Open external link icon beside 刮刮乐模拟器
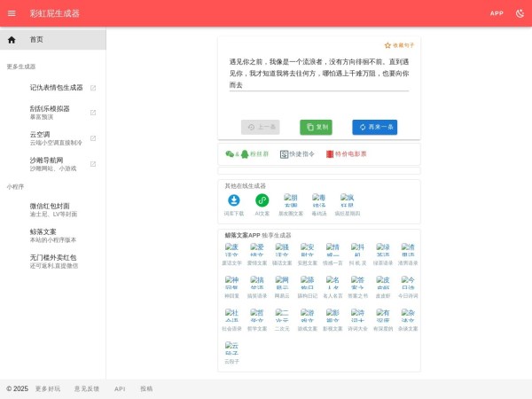 [x=93, y=113]
